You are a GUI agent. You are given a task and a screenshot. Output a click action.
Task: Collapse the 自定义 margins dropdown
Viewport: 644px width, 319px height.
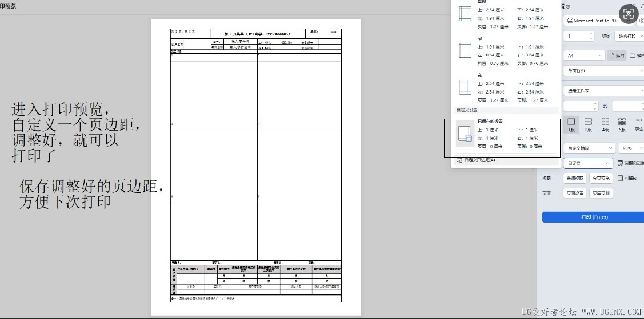[x=588, y=163]
